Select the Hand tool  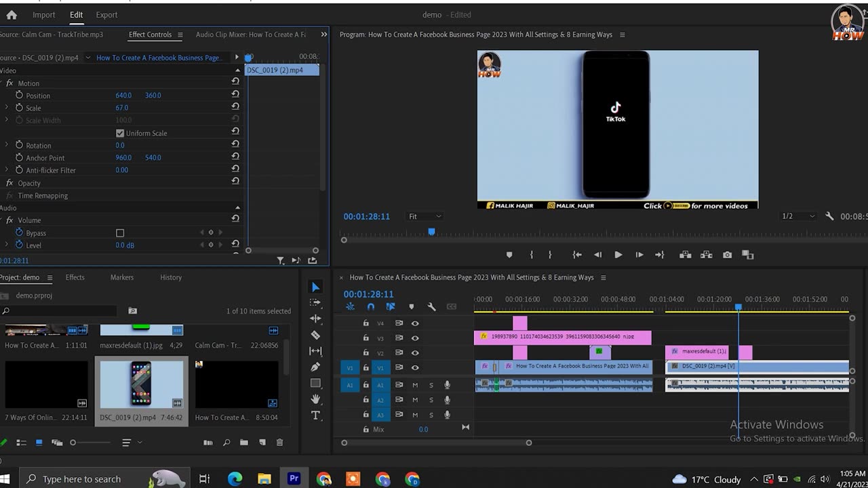tap(315, 399)
